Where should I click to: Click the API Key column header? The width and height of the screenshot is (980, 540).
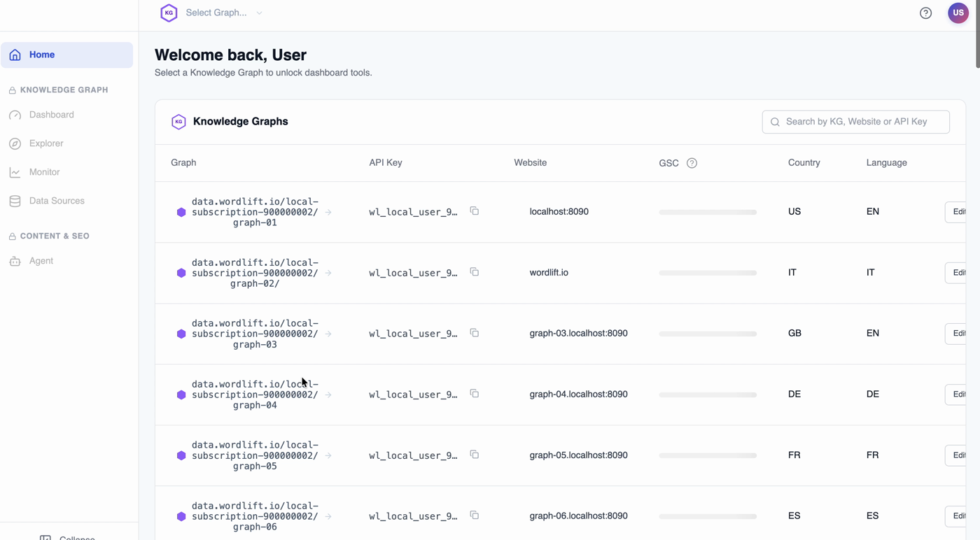[x=386, y=163]
